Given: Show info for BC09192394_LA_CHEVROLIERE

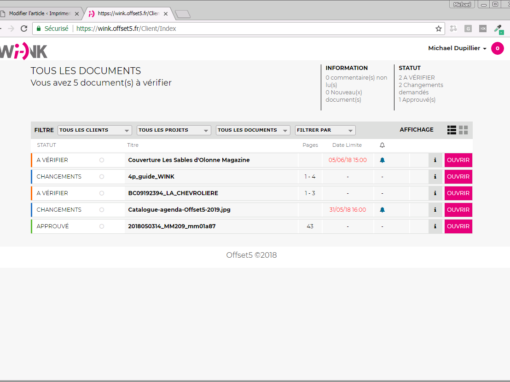Looking at the screenshot, I should 435,193.
